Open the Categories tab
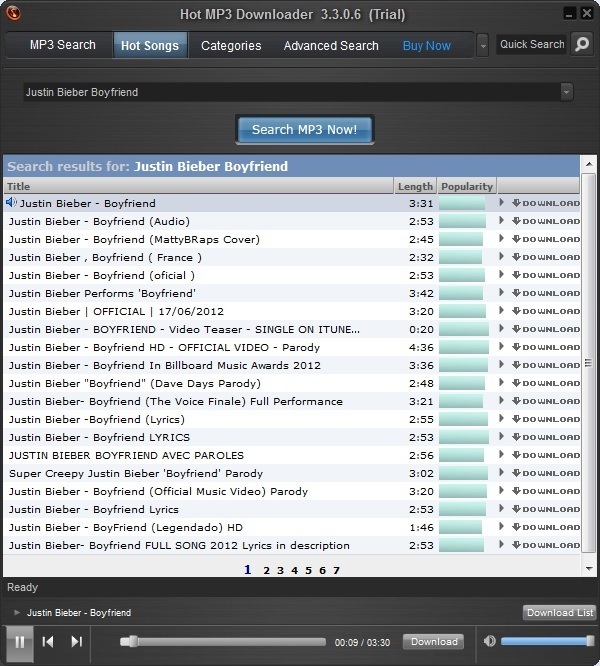Screen dimensions: 600x666 pos(231,45)
